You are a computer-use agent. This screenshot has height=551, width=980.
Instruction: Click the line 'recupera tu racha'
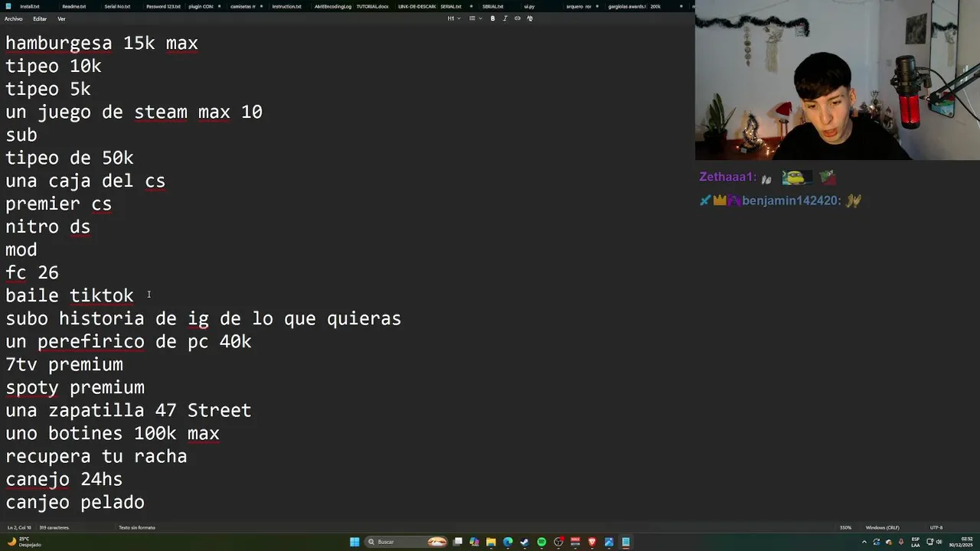pyautogui.click(x=96, y=457)
